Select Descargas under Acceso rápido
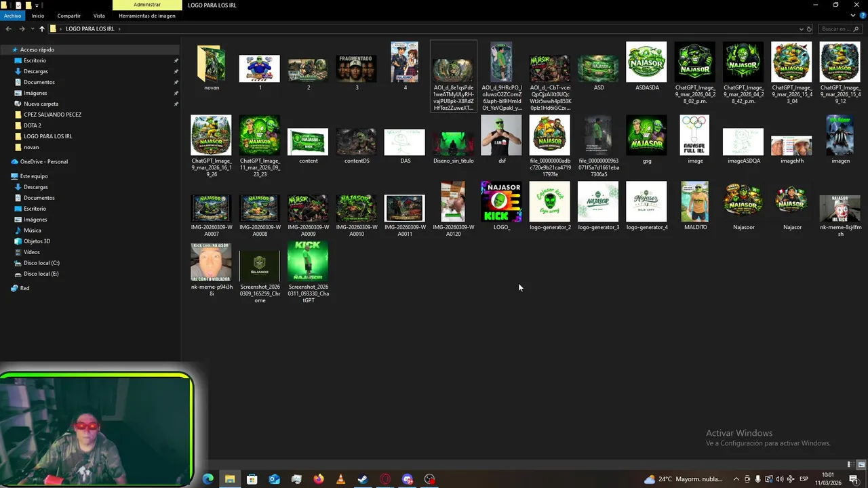Image resolution: width=868 pixels, height=488 pixels. [35, 71]
